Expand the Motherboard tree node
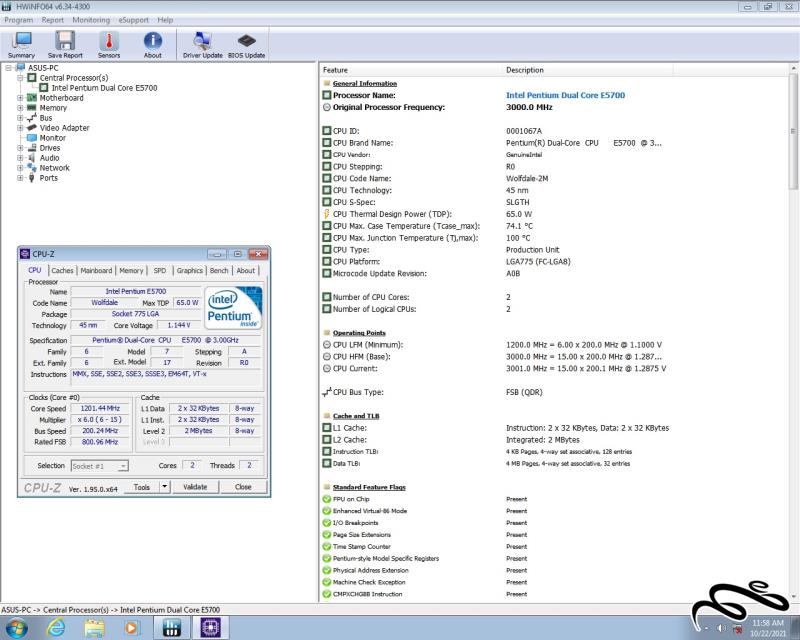The image size is (800, 640). point(20,97)
